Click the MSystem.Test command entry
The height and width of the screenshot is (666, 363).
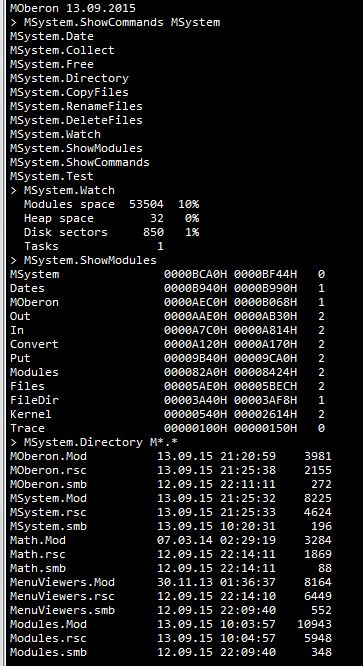[x=52, y=177]
